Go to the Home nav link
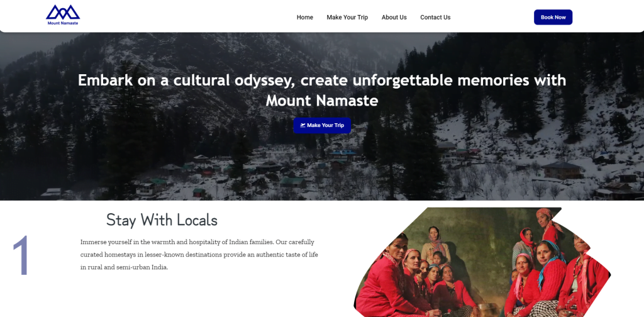The image size is (644, 317). [x=305, y=17]
